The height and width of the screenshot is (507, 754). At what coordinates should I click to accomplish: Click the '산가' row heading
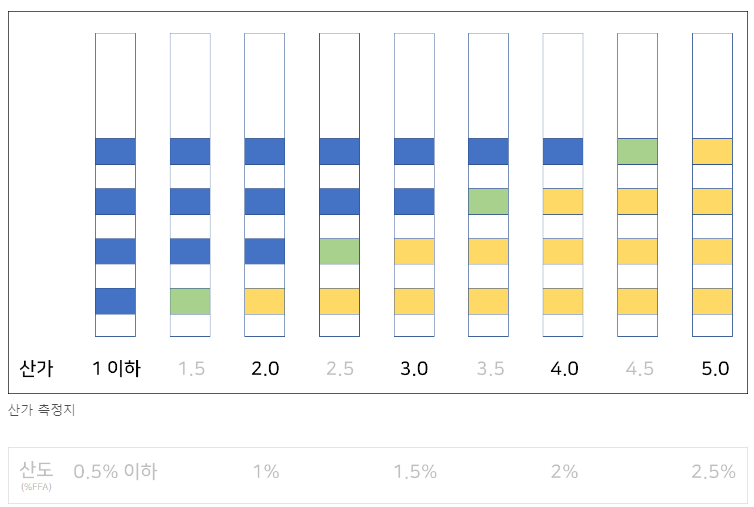tap(36, 369)
